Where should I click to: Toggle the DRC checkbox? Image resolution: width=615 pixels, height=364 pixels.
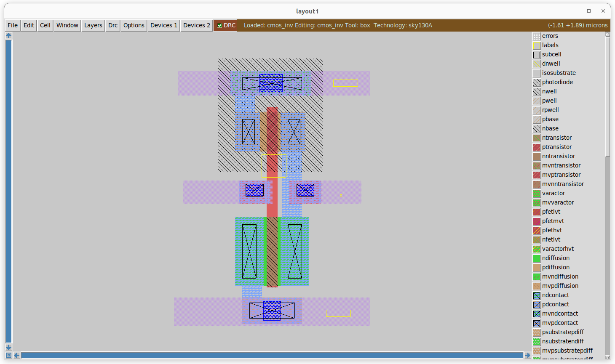219,25
